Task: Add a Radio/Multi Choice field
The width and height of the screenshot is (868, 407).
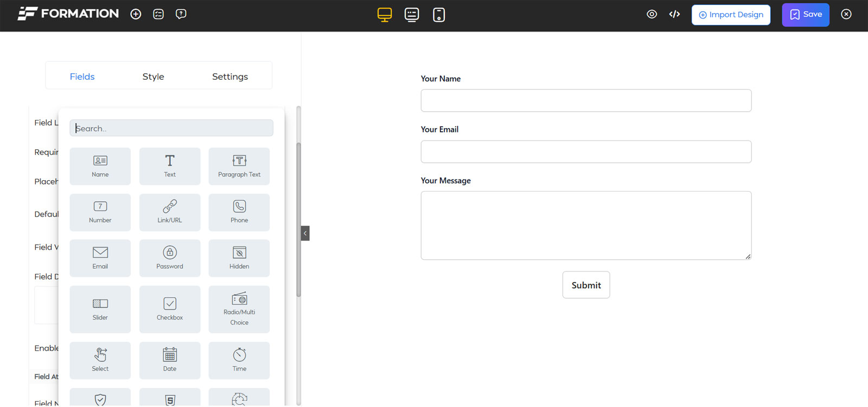Action: [239, 309]
